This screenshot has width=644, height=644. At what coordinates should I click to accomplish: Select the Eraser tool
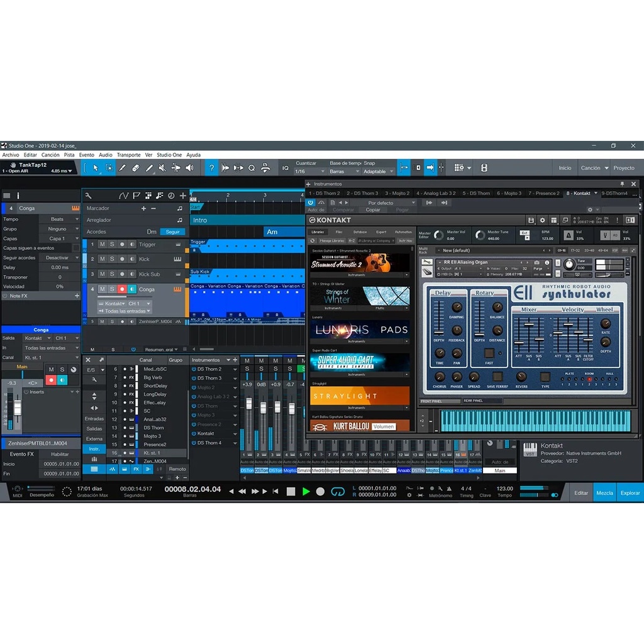pyautogui.click(x=136, y=168)
